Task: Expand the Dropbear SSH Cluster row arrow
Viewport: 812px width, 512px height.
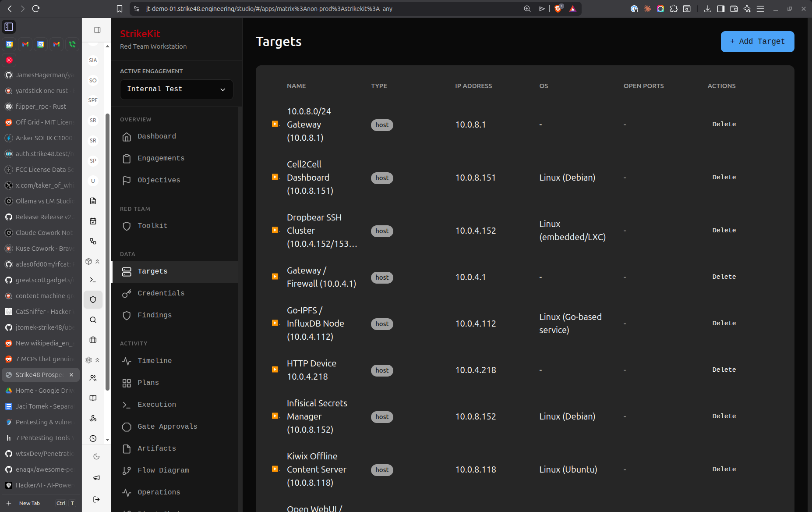Action: pos(275,230)
